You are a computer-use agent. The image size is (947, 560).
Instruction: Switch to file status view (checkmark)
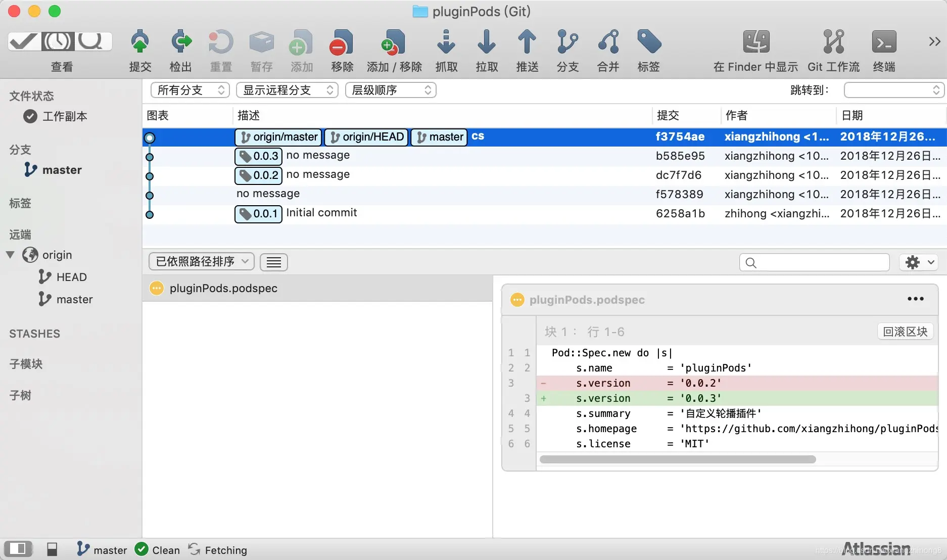point(24,41)
